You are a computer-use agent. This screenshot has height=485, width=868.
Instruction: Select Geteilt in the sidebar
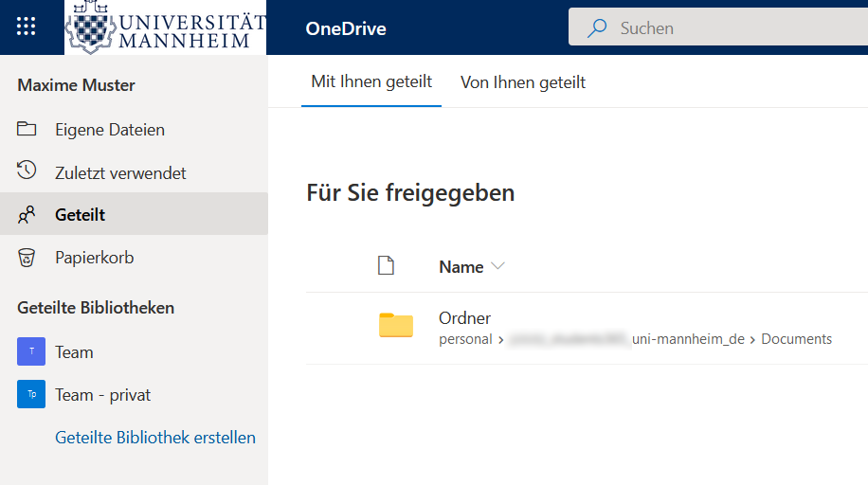134,214
